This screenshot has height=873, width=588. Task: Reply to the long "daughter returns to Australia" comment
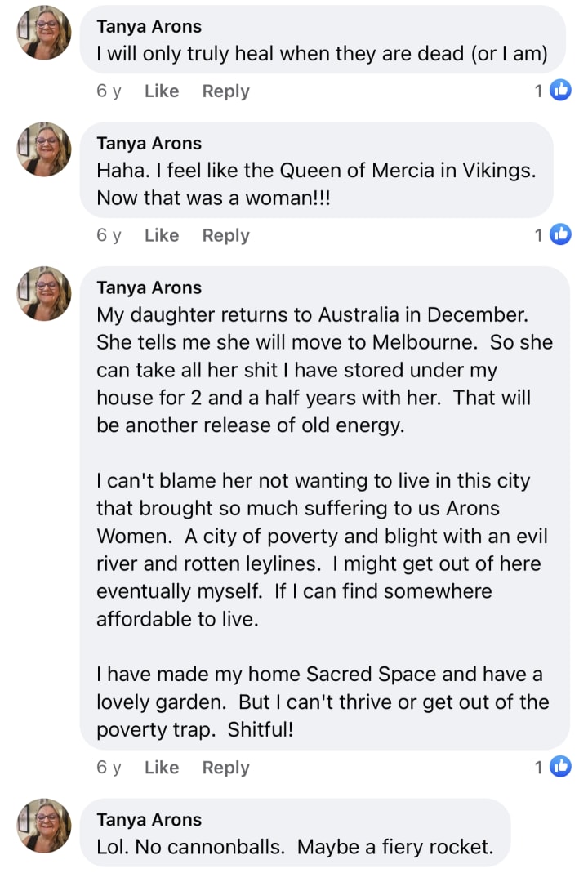click(225, 768)
